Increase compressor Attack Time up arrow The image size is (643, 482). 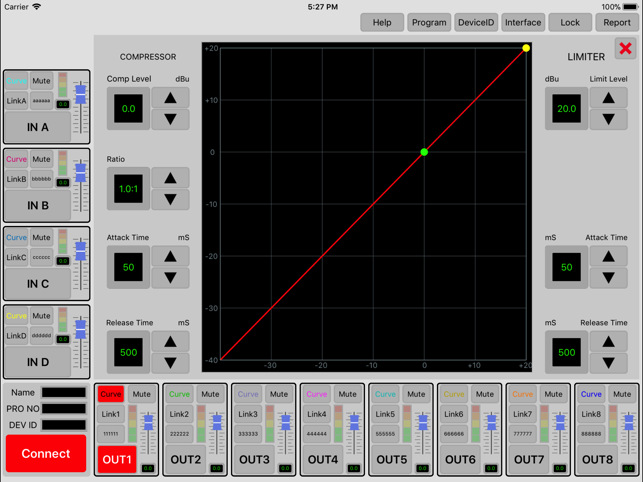click(x=170, y=256)
